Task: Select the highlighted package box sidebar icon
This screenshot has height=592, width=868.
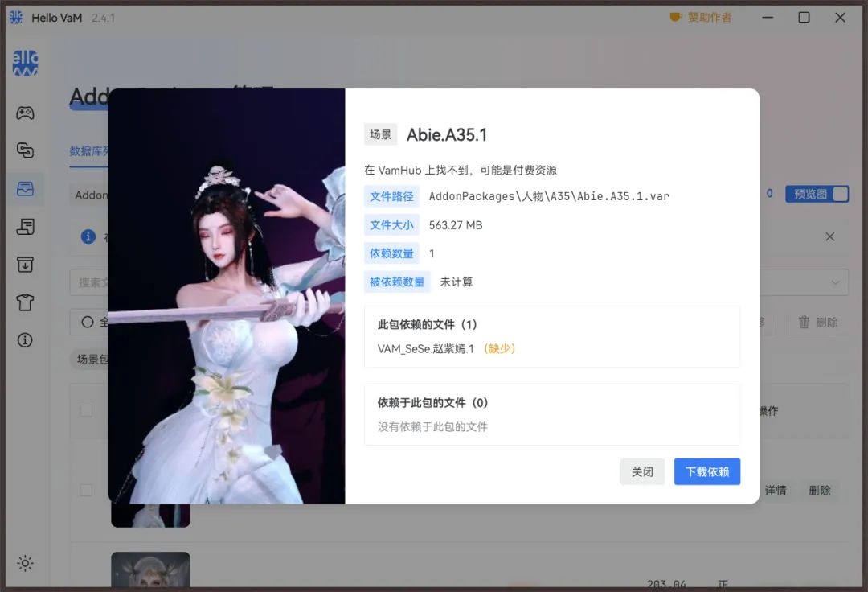Action: pyautogui.click(x=25, y=189)
